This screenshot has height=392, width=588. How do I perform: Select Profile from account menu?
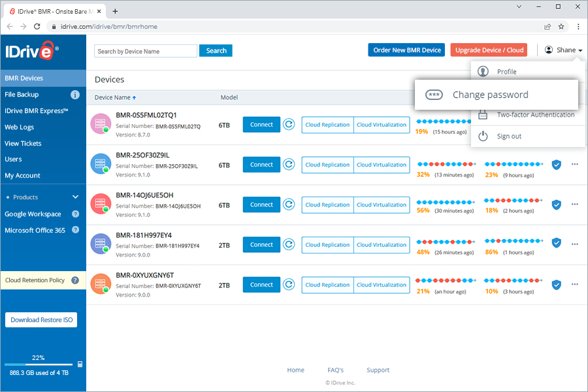coord(528,71)
